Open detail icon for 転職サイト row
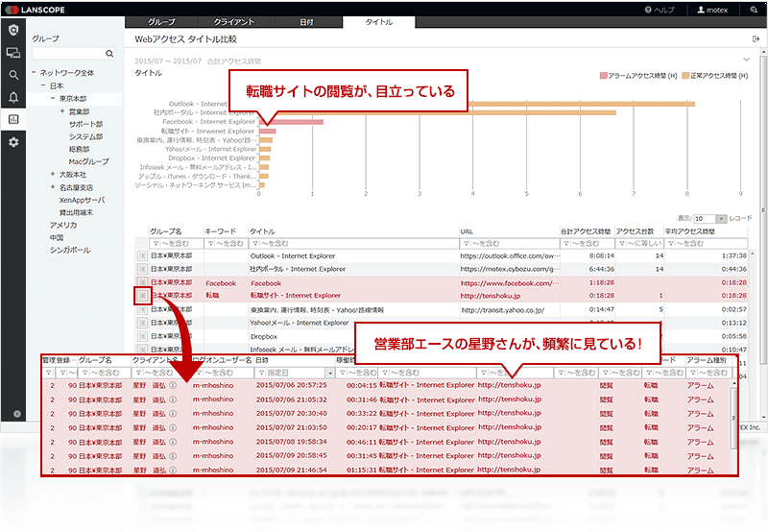 (x=142, y=296)
